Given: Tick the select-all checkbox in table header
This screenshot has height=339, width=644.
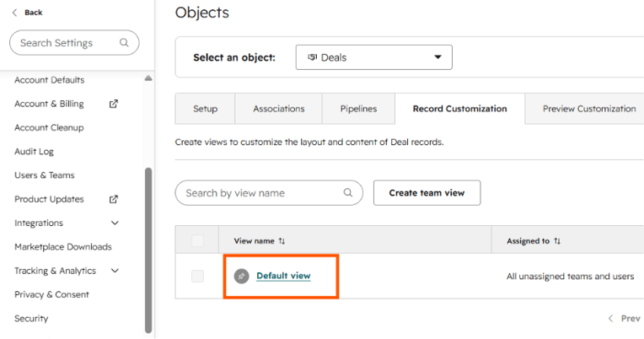Looking at the screenshot, I should click(197, 241).
